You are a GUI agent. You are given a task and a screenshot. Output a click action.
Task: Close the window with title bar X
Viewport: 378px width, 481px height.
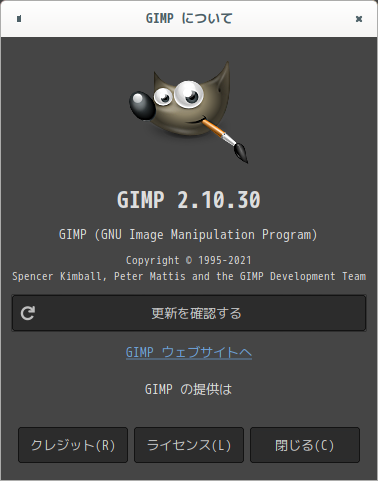[x=359, y=19]
